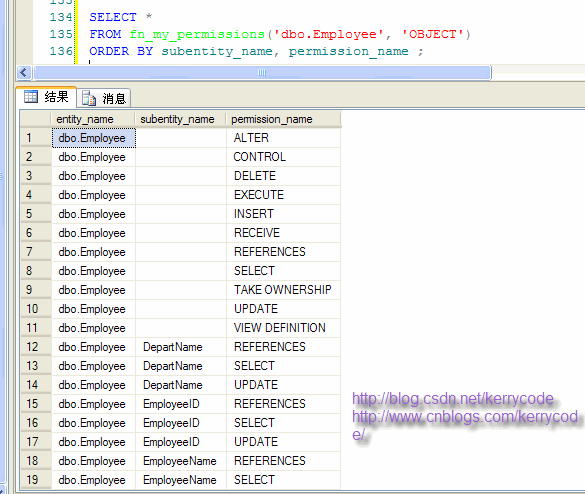
Task: Place cursor on fn_my_permissions in query line 135
Action: point(197,34)
